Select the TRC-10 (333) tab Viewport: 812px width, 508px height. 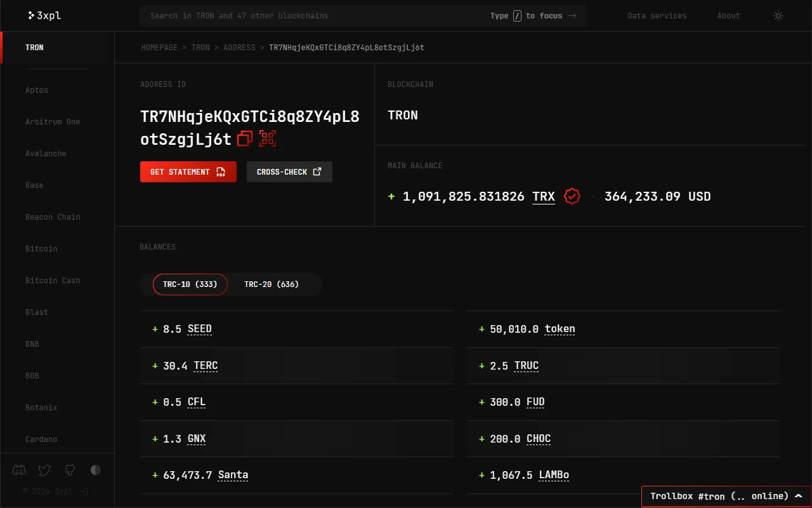pyautogui.click(x=190, y=284)
